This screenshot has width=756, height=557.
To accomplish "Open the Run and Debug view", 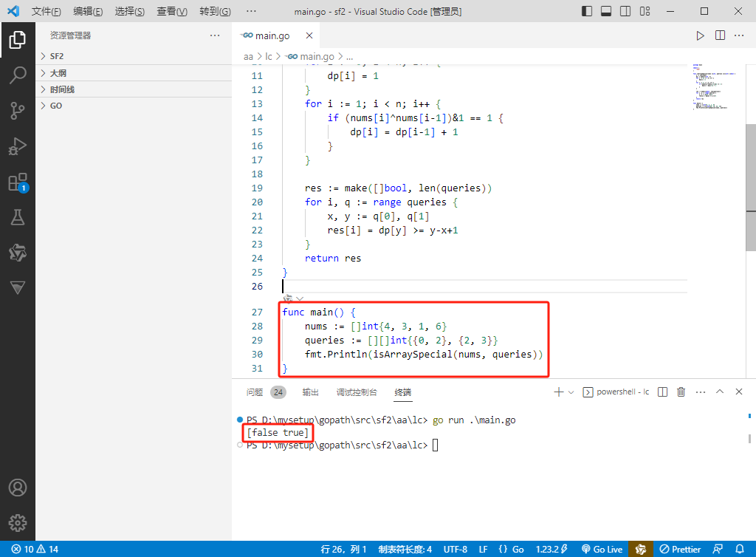I will (18, 146).
